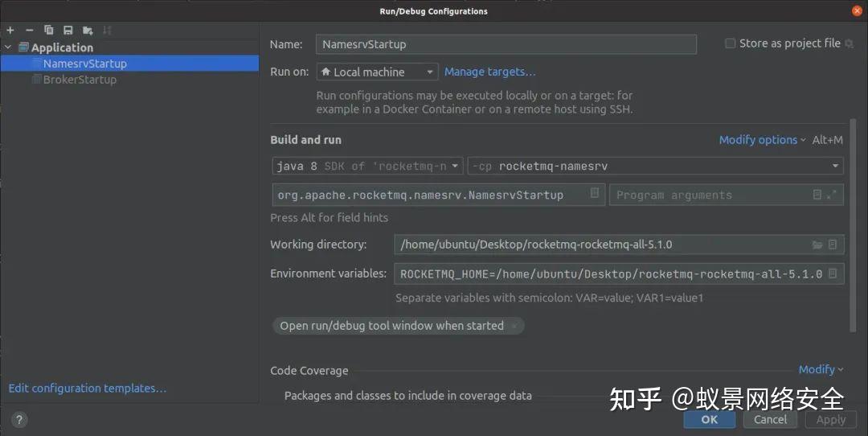This screenshot has height=436, width=868.
Task: Open help with the question mark button
Action: pos(18,420)
